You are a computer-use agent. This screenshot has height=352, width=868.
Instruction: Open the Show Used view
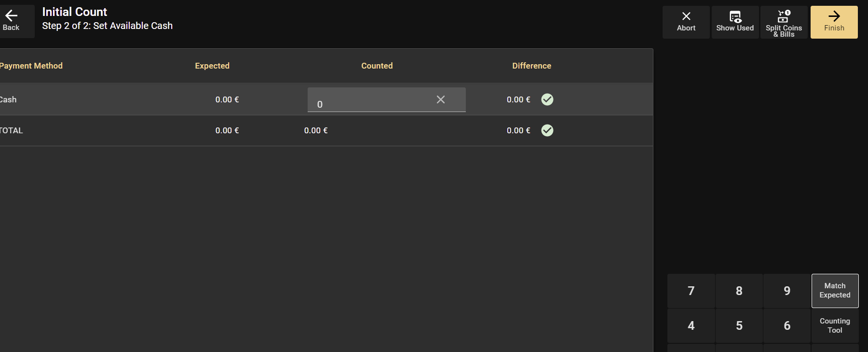coord(735,22)
